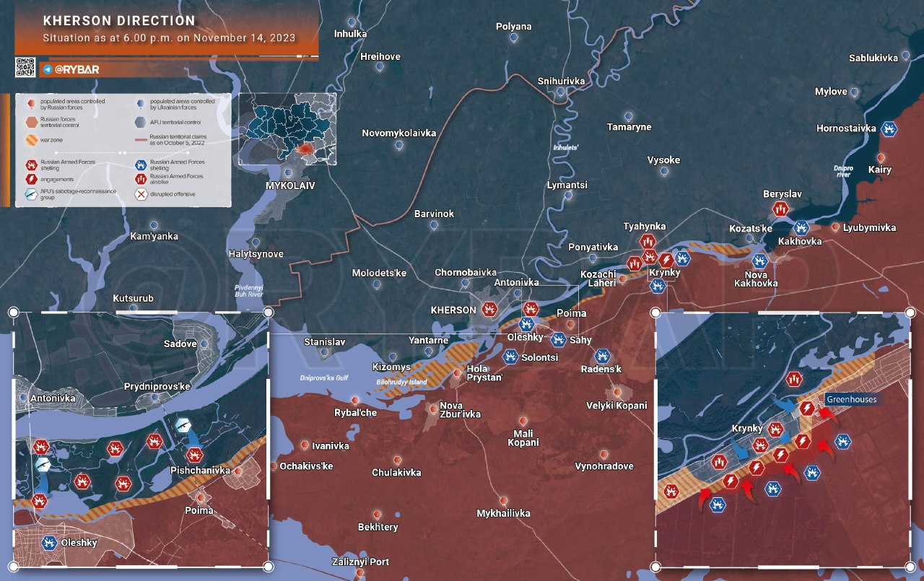Click the airstrike icon under Tyahynka
The width and height of the screenshot is (924, 581).
(x=648, y=242)
